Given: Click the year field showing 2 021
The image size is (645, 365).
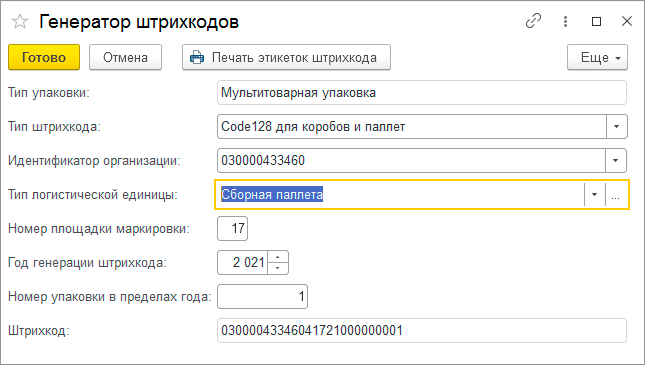Looking at the screenshot, I should click(x=243, y=263).
